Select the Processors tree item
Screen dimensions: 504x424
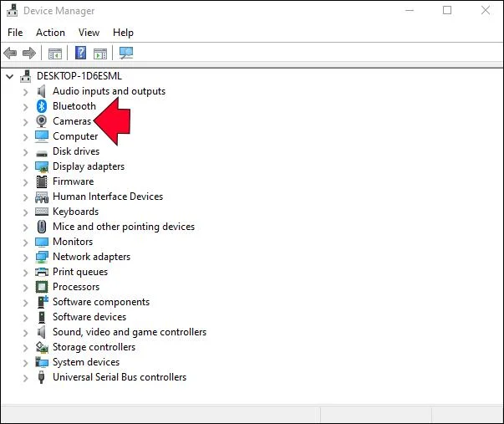76,287
